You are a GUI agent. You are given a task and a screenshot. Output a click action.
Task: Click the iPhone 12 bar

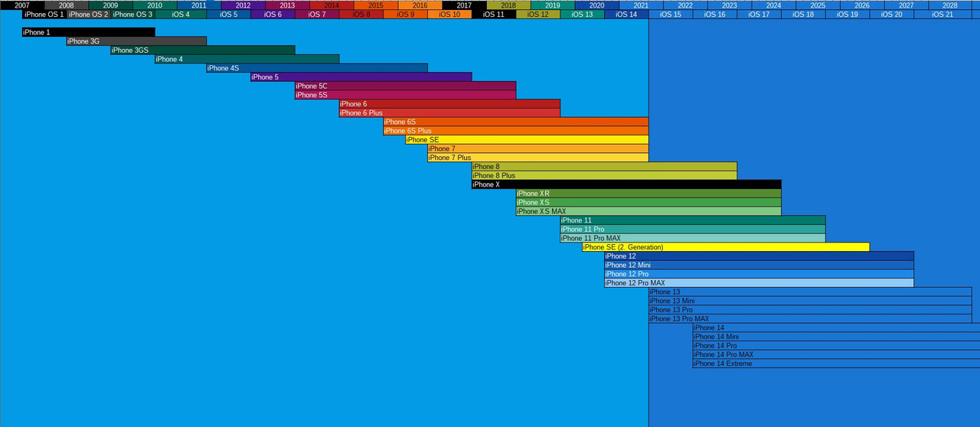pyautogui.click(x=759, y=256)
